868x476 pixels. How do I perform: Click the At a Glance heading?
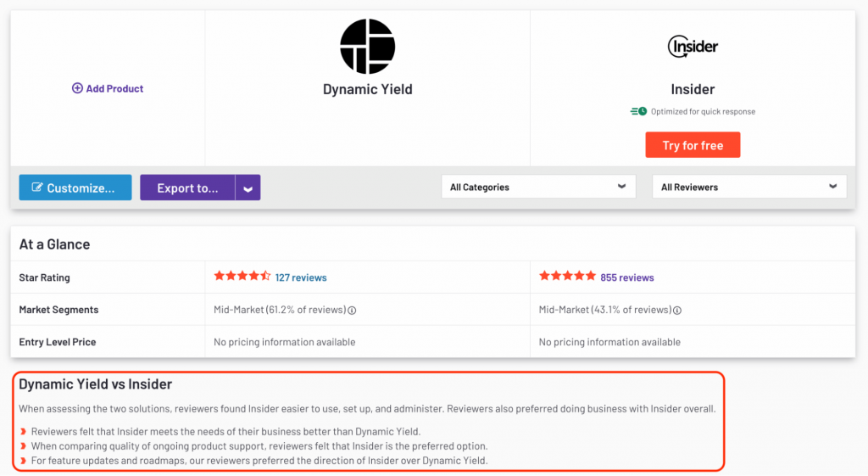point(54,244)
